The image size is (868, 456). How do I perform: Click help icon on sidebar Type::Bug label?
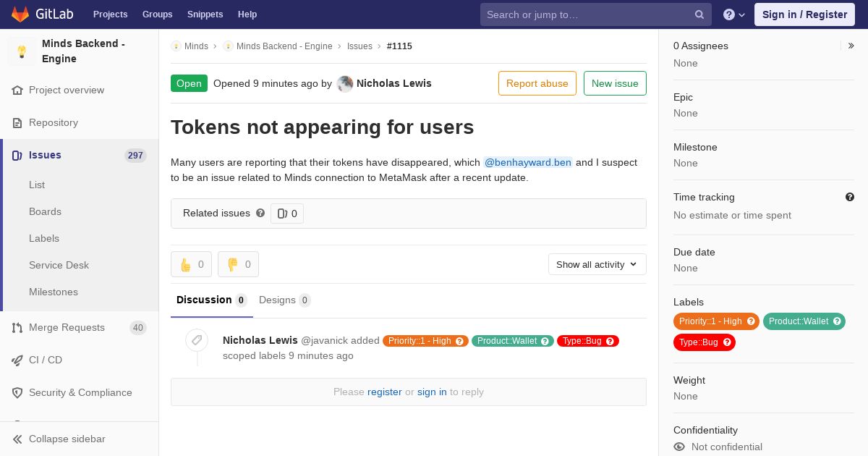[x=727, y=342]
